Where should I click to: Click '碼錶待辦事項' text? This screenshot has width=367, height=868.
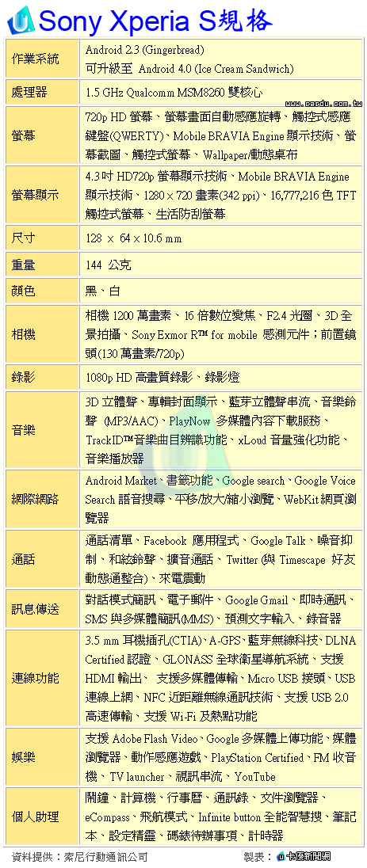pos(206,836)
